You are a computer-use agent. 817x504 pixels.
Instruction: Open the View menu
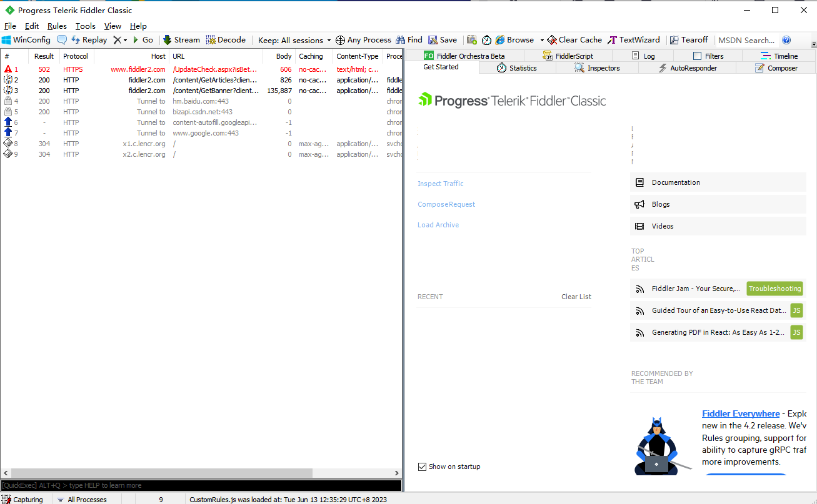click(x=113, y=26)
